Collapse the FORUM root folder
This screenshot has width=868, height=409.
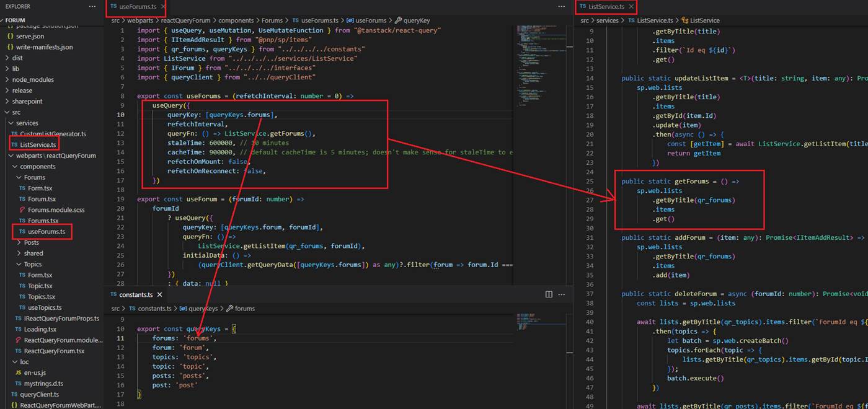pyautogui.click(x=15, y=20)
